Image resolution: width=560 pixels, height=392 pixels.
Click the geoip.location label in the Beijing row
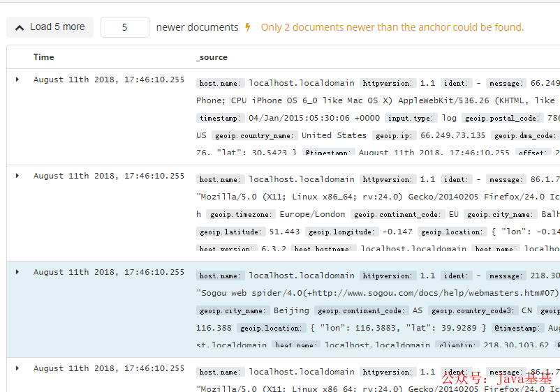271,328
